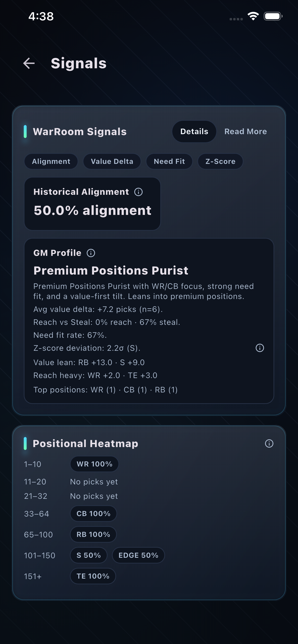Tap the Positional Heatmap info icon
Screen dimensions: 298x644
(269, 443)
